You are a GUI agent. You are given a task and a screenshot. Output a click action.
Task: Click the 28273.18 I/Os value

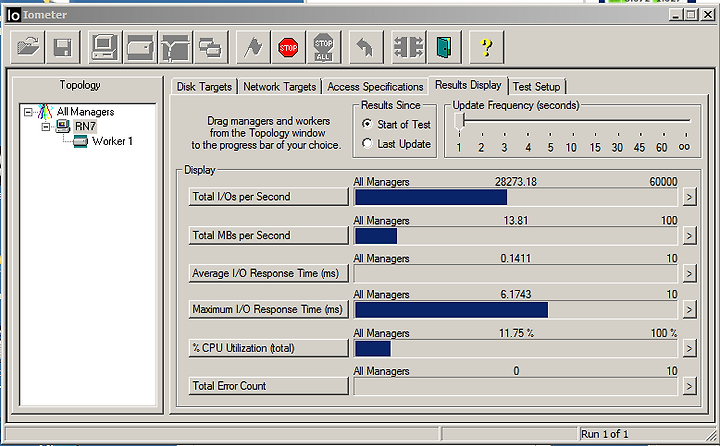pyautogui.click(x=516, y=182)
